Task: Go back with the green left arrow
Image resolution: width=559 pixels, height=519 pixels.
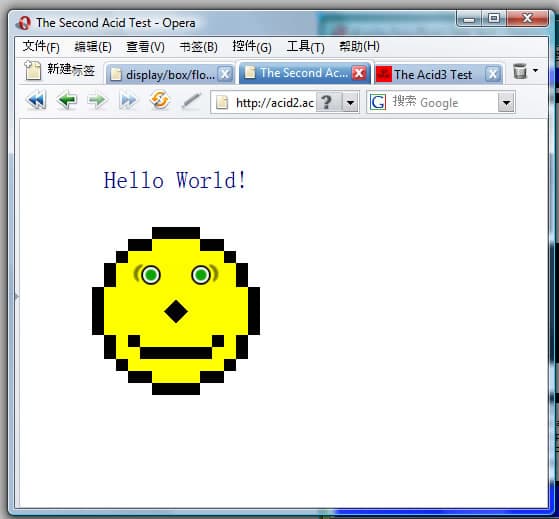Action: [x=67, y=101]
